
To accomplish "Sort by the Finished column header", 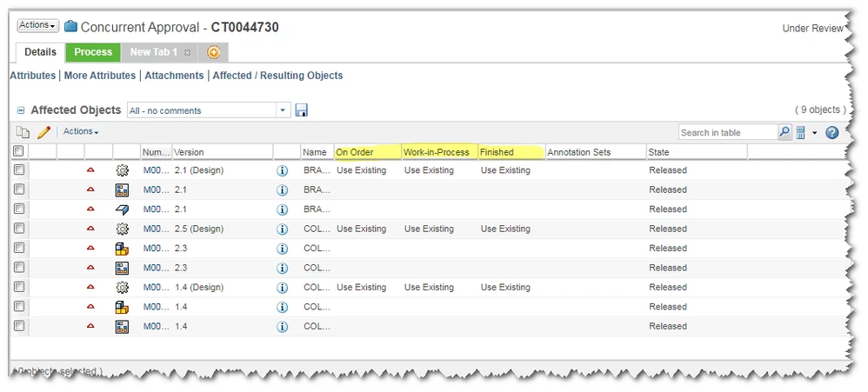I will pyautogui.click(x=511, y=152).
